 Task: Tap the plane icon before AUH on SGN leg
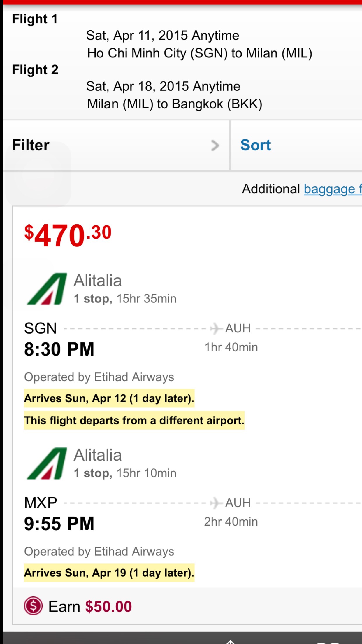pos(216,328)
